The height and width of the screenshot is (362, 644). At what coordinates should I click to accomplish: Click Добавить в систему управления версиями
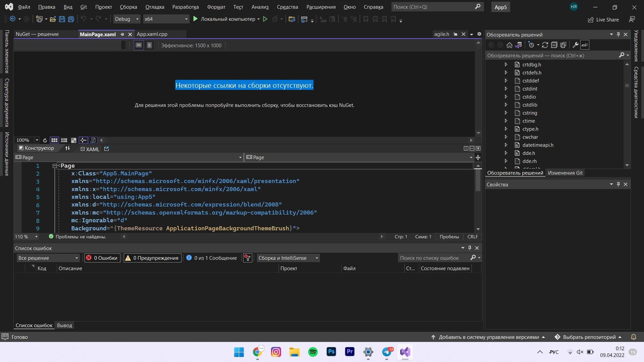[x=488, y=337]
